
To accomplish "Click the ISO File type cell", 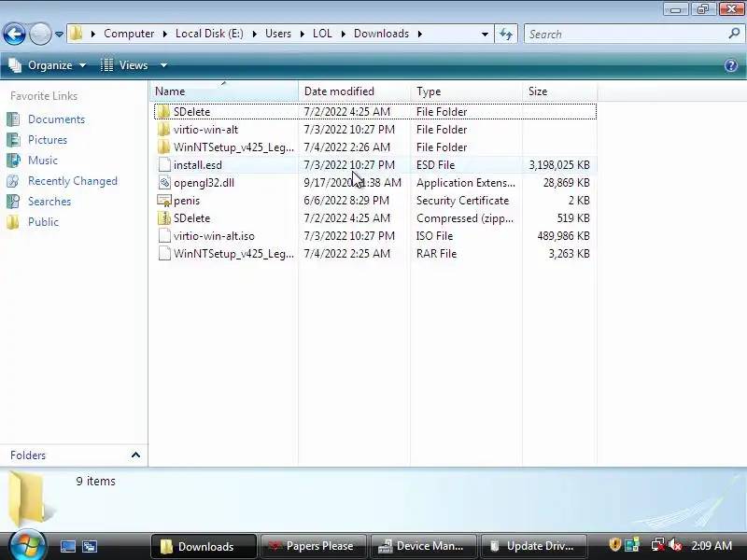I will pyautogui.click(x=434, y=236).
